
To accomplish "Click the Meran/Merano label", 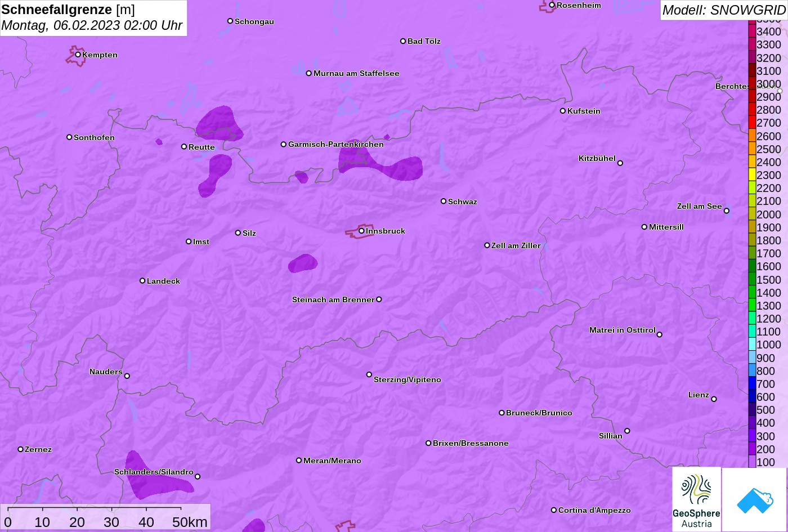I will (332, 461).
